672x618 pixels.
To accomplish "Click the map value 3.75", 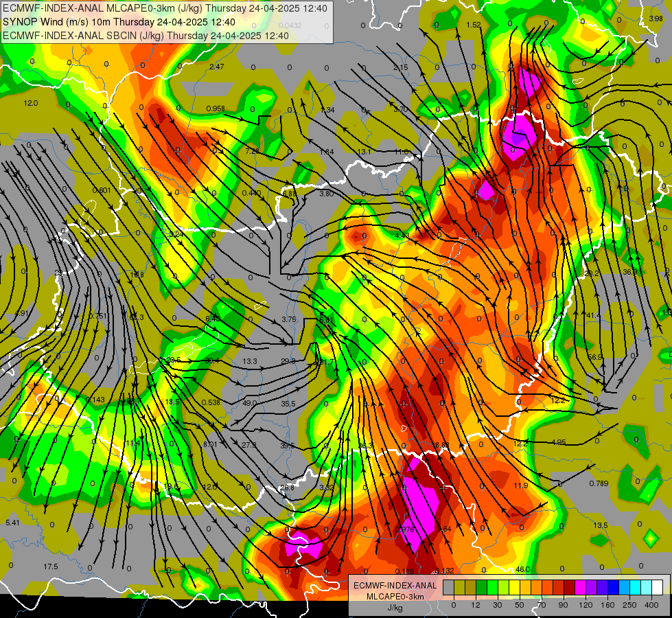I will (x=289, y=319).
